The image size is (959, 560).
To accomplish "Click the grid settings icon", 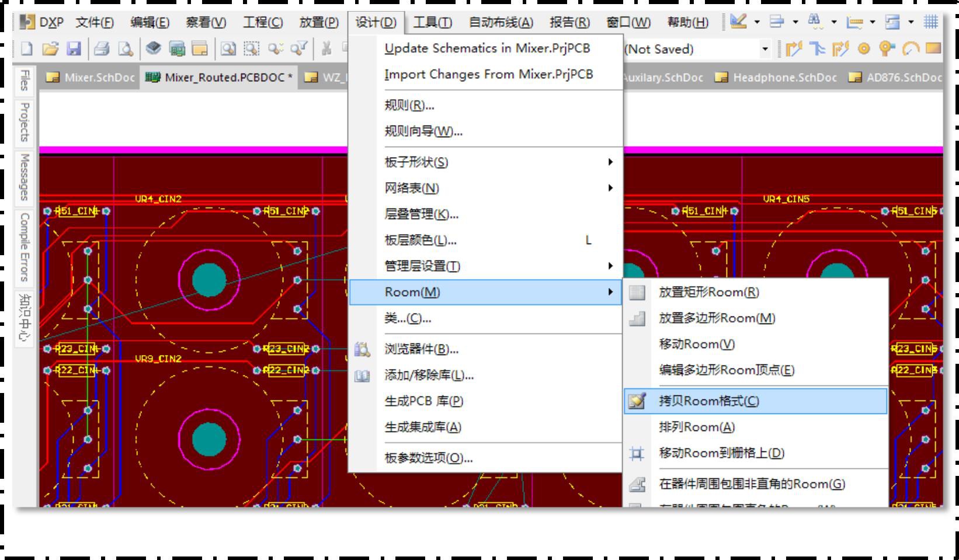I will tap(930, 22).
